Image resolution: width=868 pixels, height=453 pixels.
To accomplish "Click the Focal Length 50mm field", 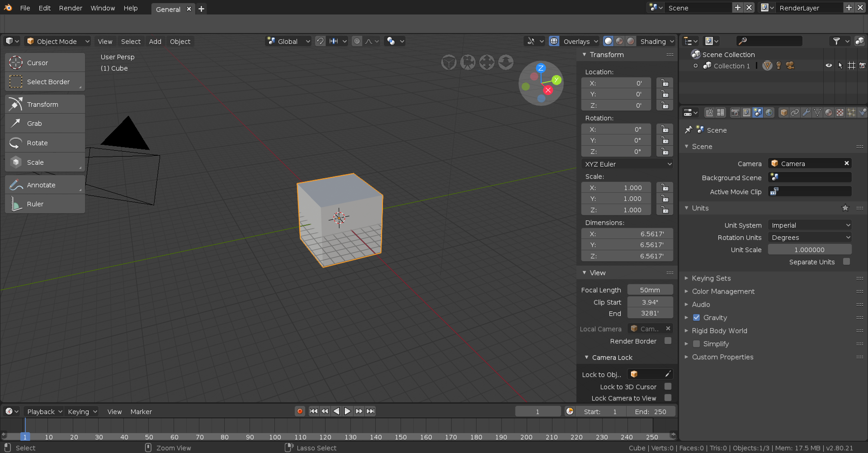I will [x=650, y=290].
